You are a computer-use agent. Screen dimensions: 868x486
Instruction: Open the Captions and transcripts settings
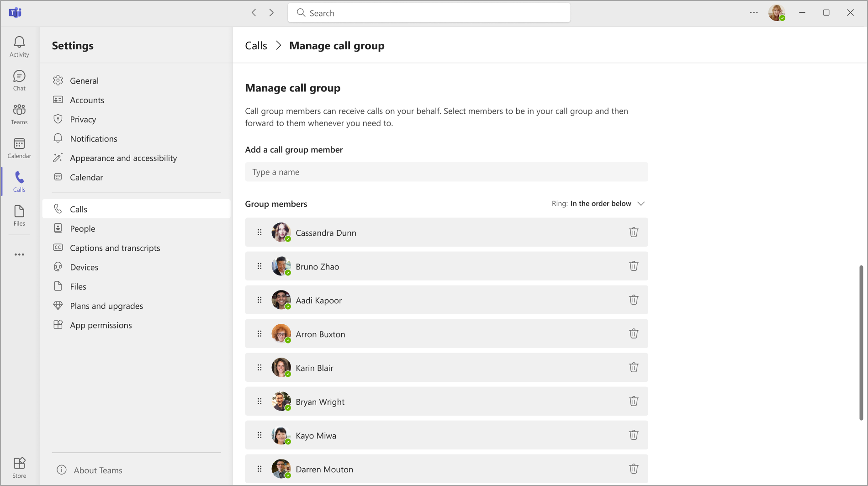click(115, 248)
